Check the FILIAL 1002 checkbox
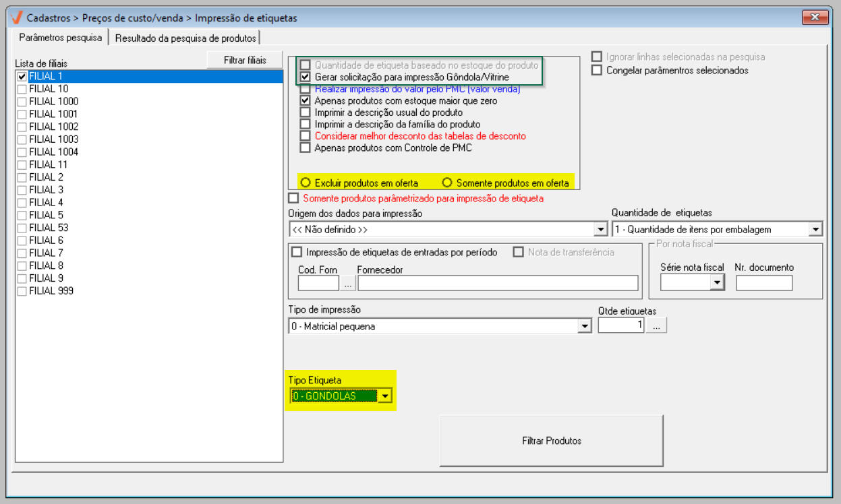This screenshot has width=841, height=504. 22,127
